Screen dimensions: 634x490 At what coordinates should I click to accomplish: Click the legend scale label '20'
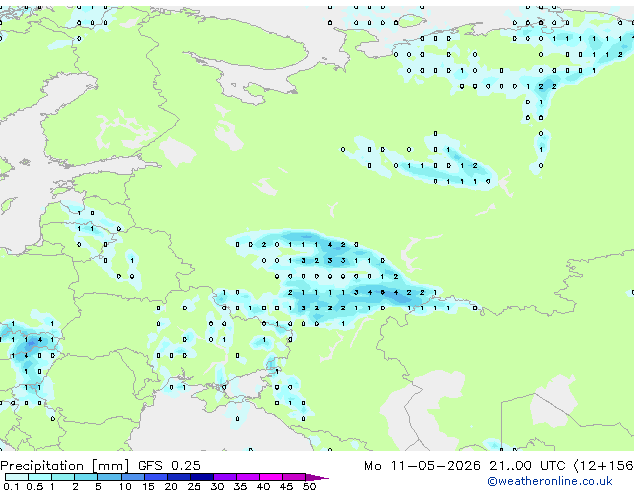pos(171,486)
